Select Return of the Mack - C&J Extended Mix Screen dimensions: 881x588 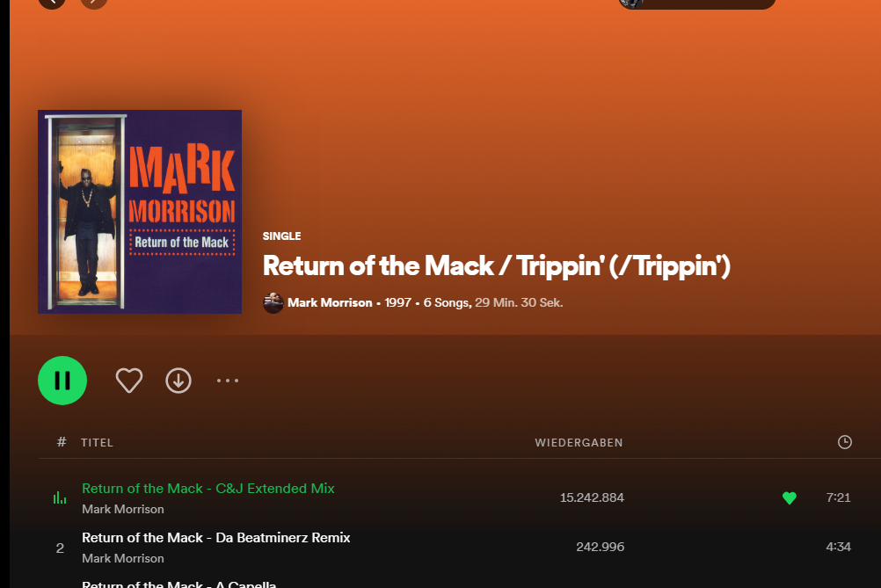tap(208, 489)
